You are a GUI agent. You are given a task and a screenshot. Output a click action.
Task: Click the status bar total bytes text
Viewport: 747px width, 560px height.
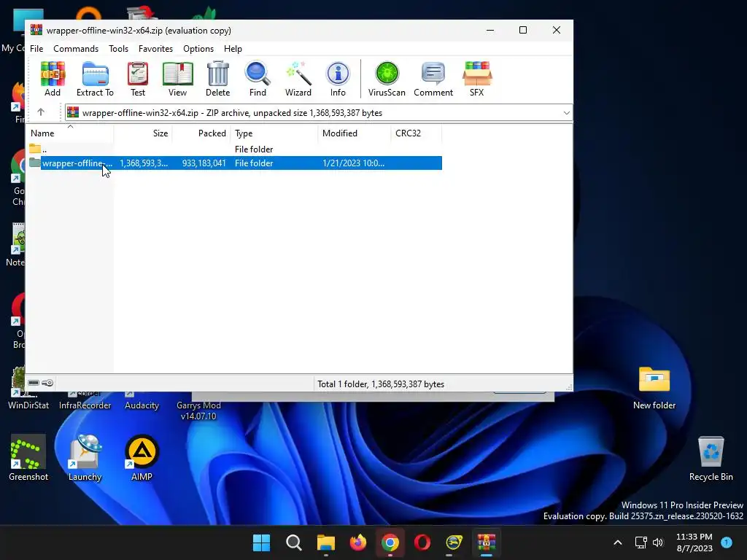(381, 384)
